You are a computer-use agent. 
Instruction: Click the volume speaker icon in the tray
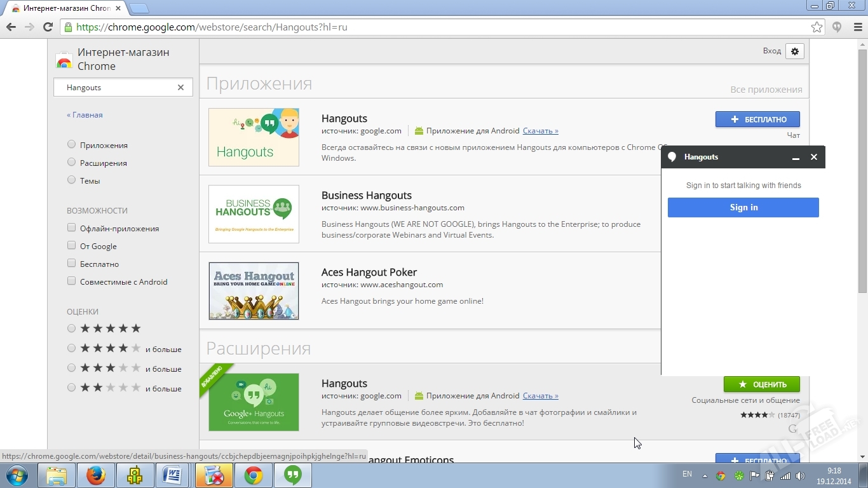[800, 475]
